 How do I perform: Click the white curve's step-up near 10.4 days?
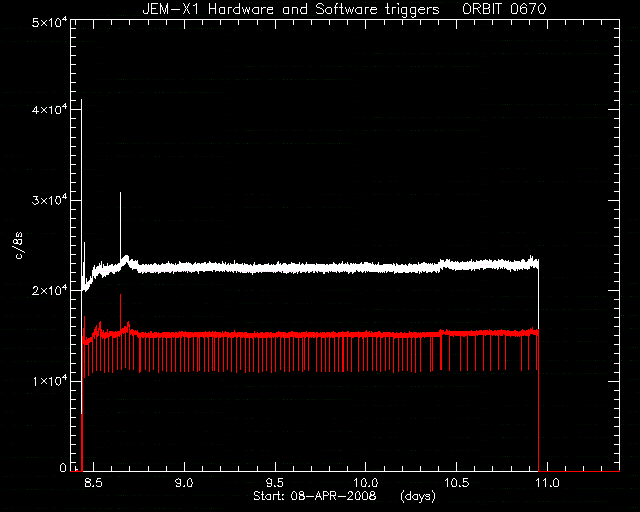[441, 264]
